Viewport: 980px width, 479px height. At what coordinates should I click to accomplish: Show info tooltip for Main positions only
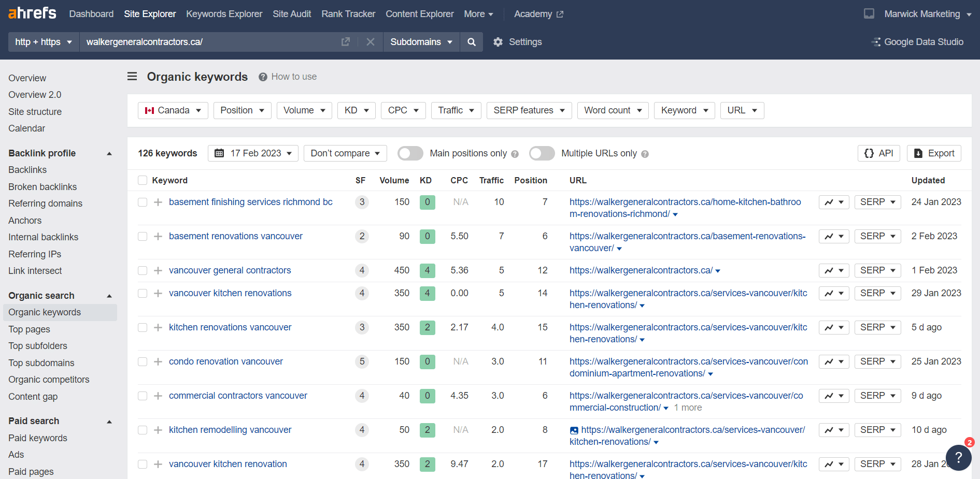tap(515, 154)
